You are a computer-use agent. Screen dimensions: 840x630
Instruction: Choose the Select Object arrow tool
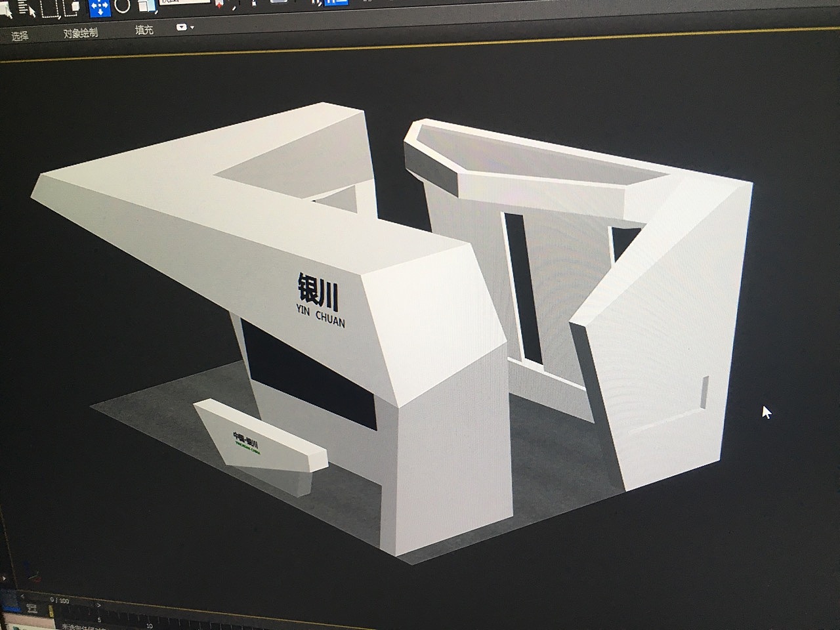click(6, 10)
